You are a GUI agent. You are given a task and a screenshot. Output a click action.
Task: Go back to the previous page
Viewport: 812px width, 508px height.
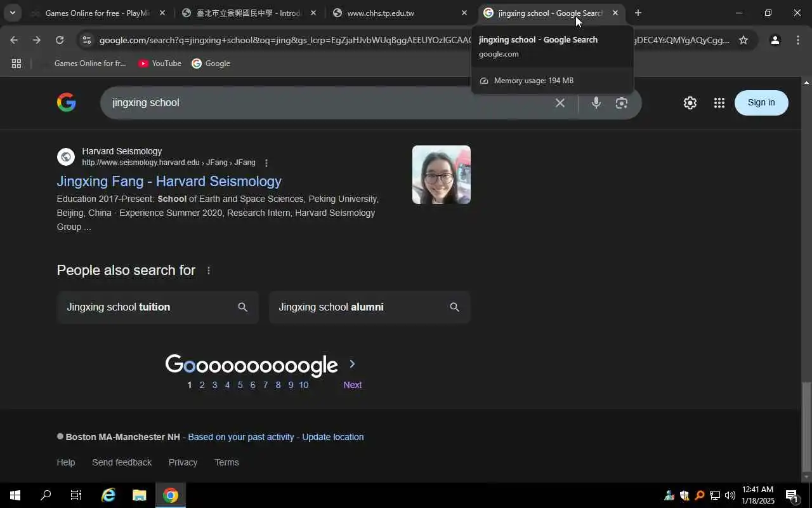[x=14, y=40]
